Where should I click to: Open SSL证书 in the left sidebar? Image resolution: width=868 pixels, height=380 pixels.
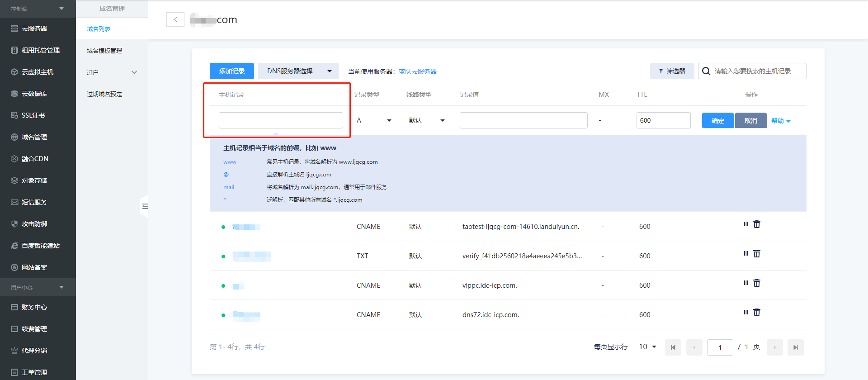(33, 115)
